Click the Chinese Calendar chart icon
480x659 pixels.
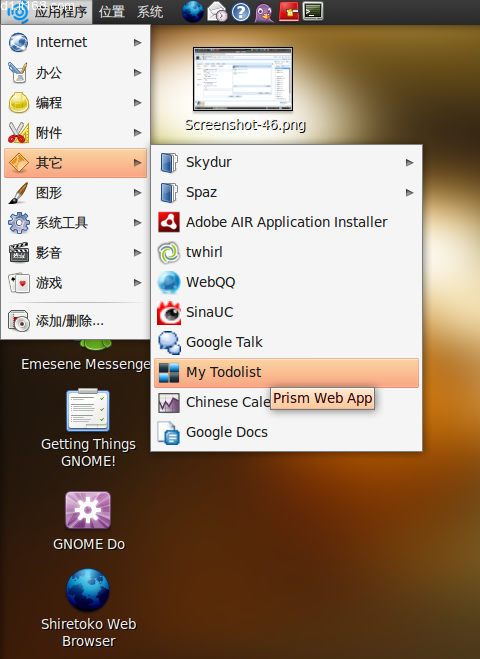[x=169, y=402]
